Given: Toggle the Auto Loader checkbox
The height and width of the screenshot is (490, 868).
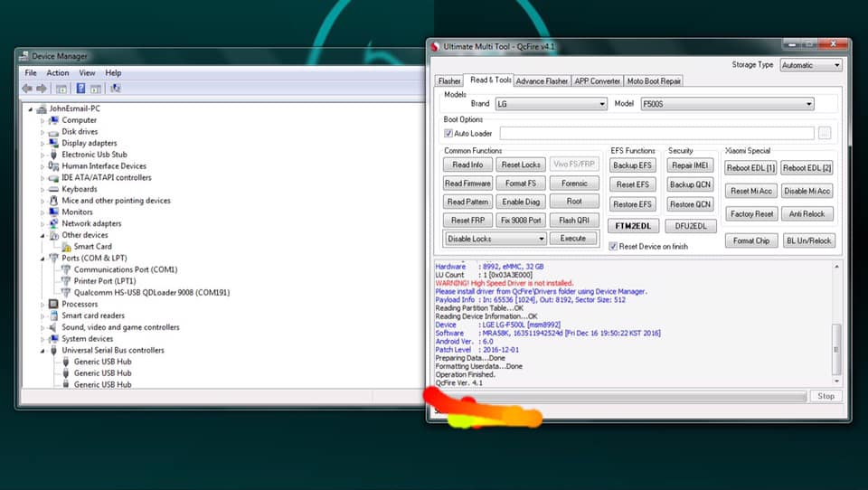Looking at the screenshot, I should [x=448, y=134].
